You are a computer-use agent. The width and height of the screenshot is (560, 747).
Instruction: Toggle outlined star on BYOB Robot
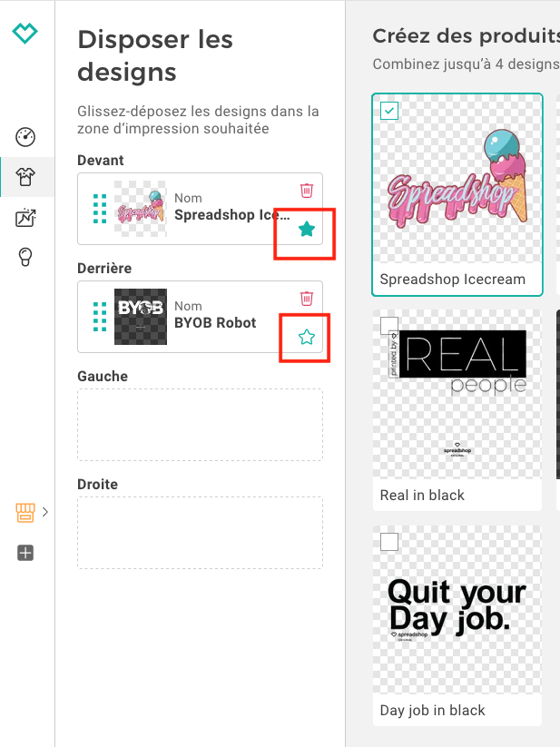click(307, 338)
